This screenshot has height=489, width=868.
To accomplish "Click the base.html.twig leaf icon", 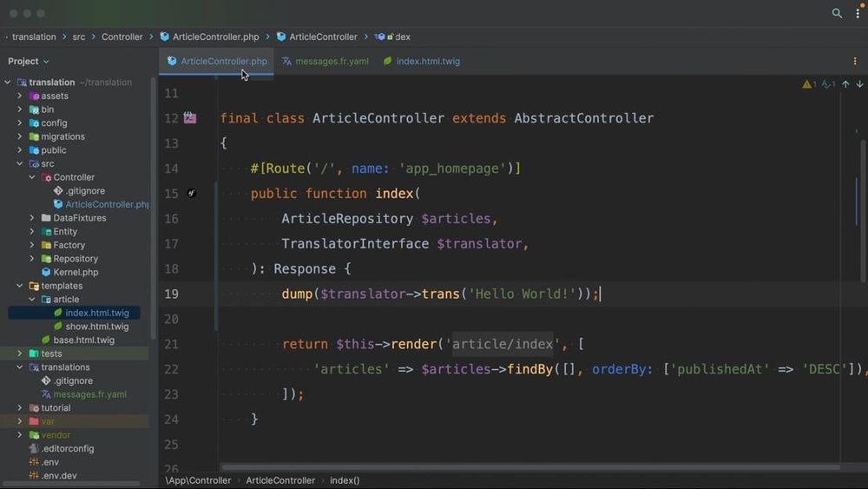I will (x=46, y=340).
